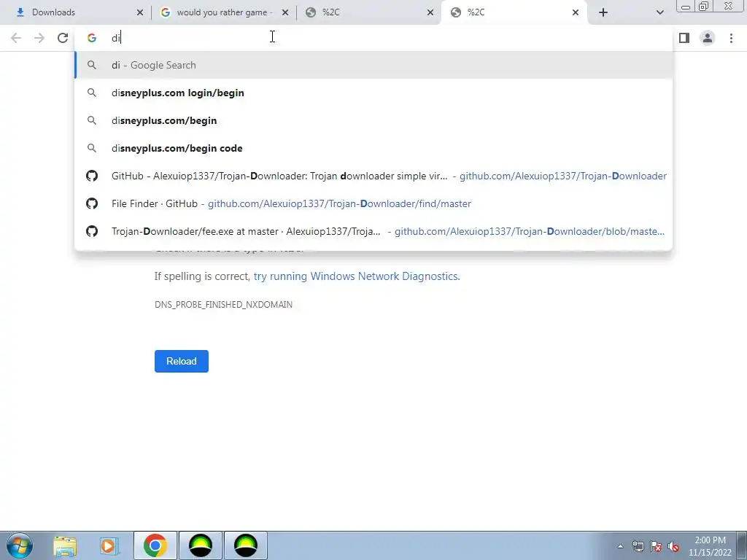Viewport: 747px width, 560px height.
Task: Select 'di - Google Search' suggestion
Action: 373,65
